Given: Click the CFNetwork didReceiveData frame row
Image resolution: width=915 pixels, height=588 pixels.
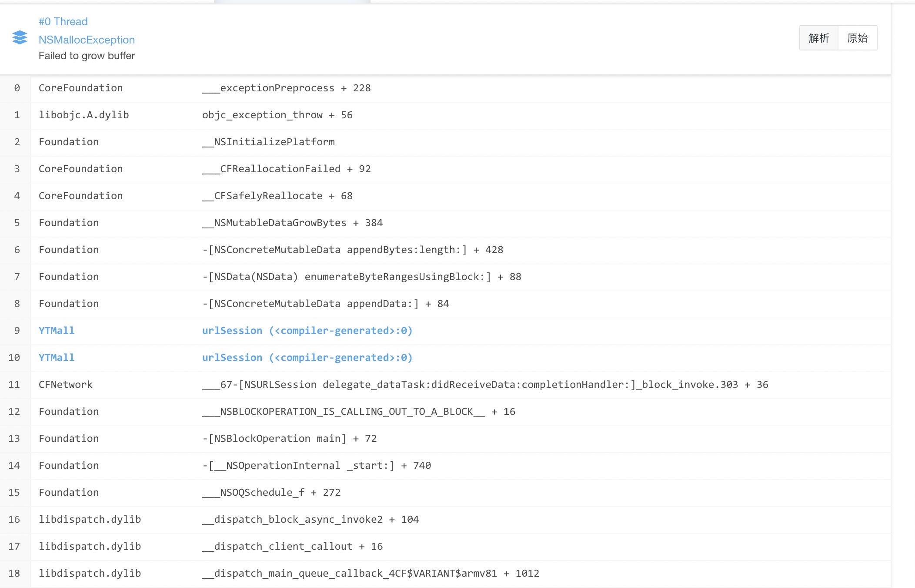Looking at the screenshot, I should 485,384.
